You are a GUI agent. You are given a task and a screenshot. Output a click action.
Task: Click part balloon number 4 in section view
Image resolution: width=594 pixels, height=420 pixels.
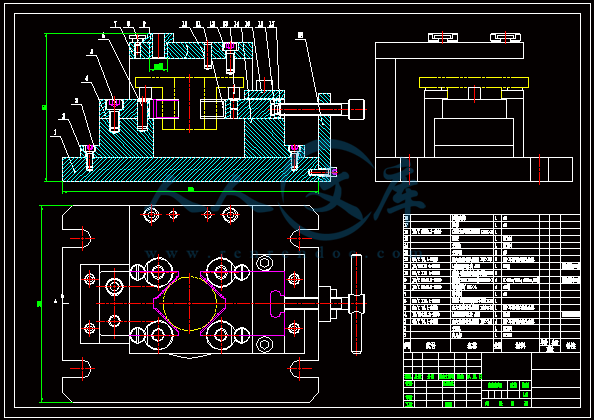tap(86, 78)
